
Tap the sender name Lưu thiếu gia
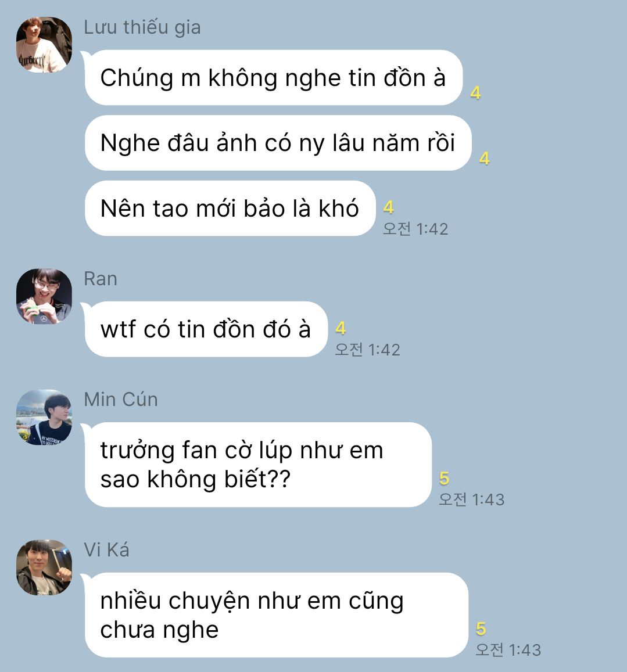pyautogui.click(x=142, y=27)
